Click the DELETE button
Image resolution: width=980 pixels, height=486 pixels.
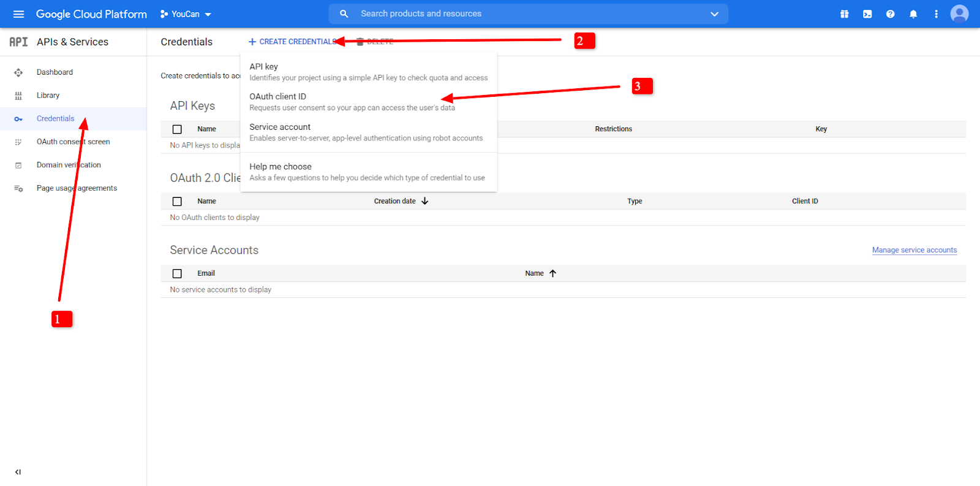pos(375,42)
